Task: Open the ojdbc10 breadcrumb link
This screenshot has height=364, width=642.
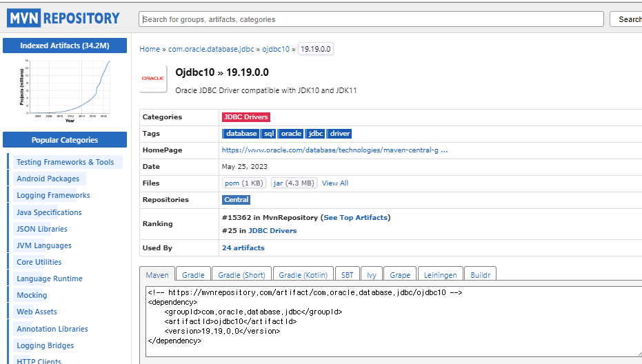Action: (276, 49)
